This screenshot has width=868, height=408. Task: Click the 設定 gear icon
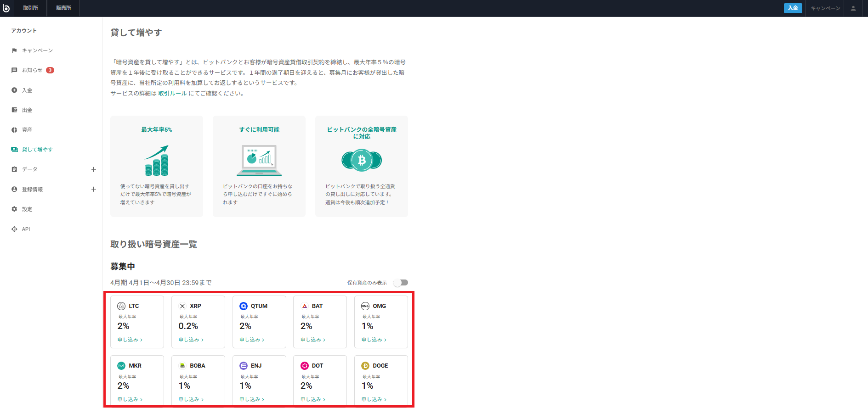[14, 209]
